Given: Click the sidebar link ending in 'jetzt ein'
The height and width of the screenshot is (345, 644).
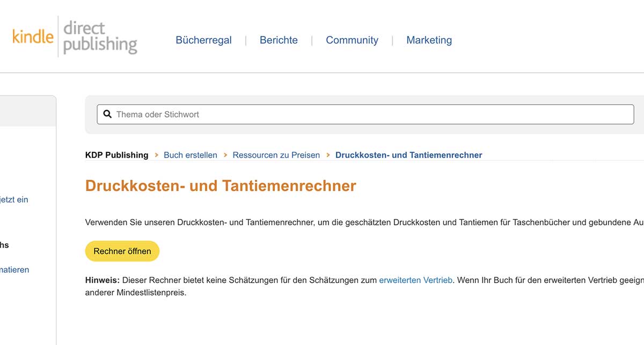Looking at the screenshot, I should (14, 200).
